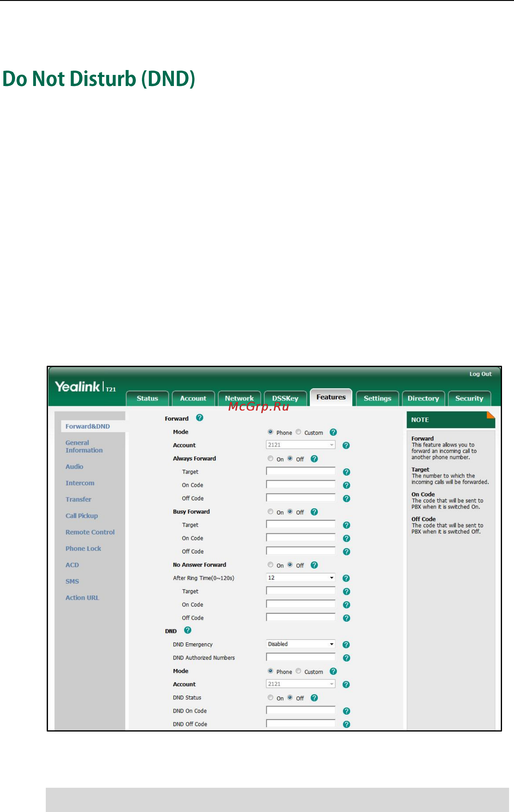Open SMS in sidebar
Screen dimensions: 514x812
pos(72,581)
